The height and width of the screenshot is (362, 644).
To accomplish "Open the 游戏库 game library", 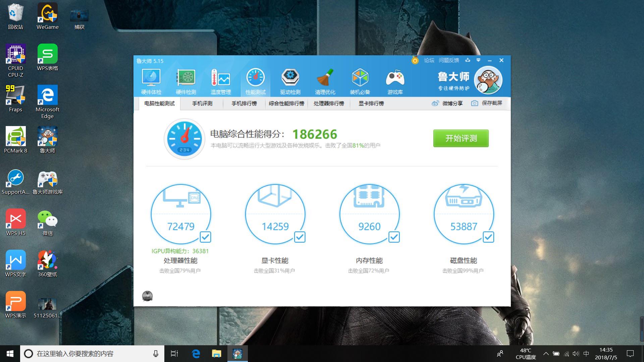I will [x=395, y=80].
